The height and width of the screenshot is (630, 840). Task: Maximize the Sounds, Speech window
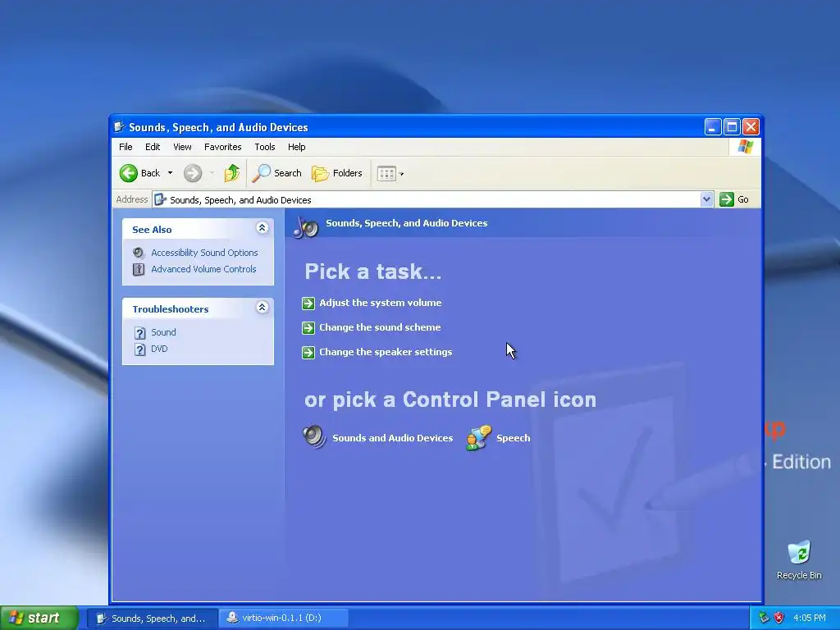pos(732,127)
